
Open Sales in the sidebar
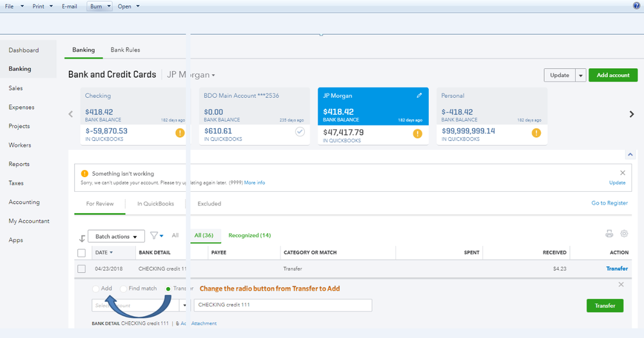point(15,88)
